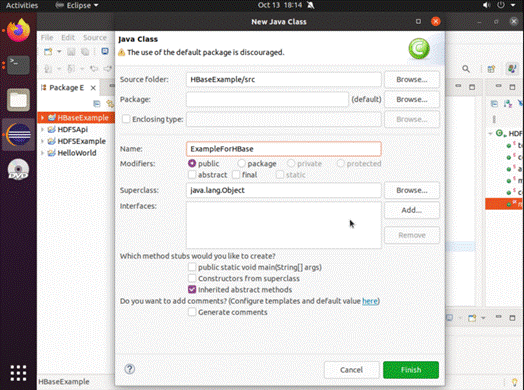Click the Finish button
The width and height of the screenshot is (524, 390).
411,370
